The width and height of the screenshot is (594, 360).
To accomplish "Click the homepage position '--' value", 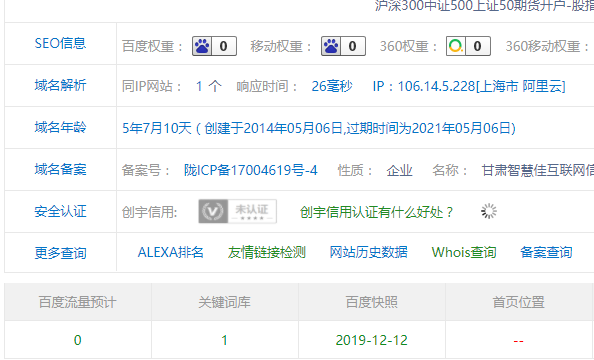I will pos(518,341).
